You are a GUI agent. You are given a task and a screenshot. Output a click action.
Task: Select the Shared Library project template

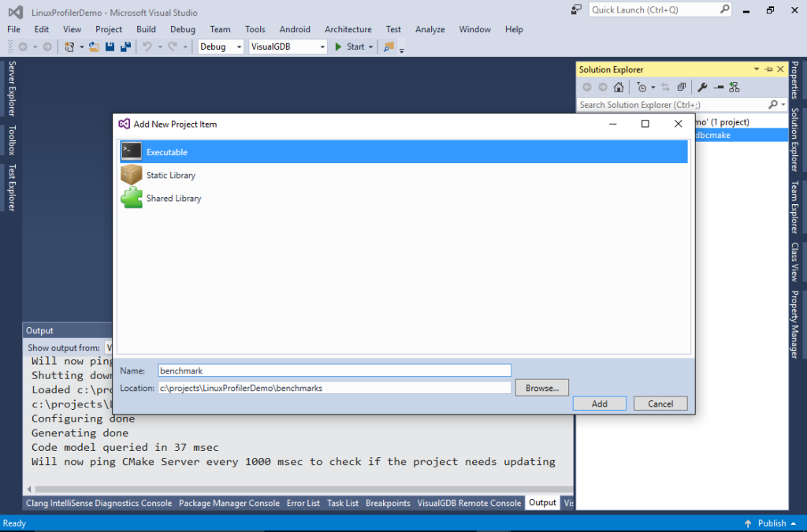tap(173, 198)
